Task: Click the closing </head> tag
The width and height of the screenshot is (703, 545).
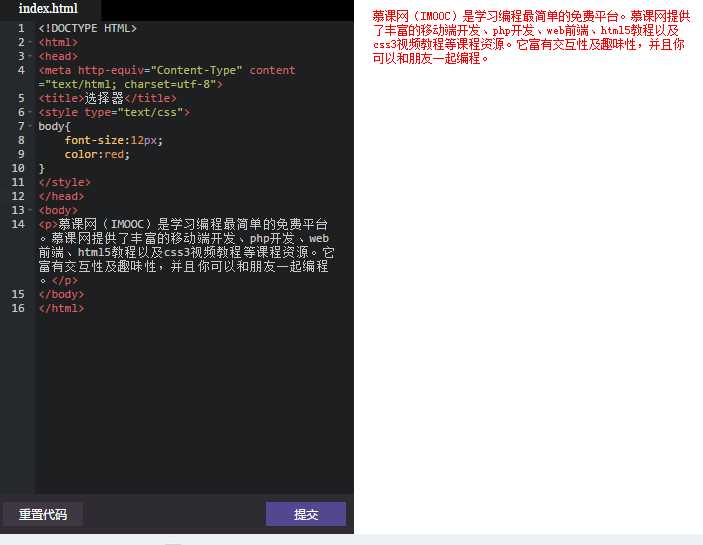Action: point(61,196)
